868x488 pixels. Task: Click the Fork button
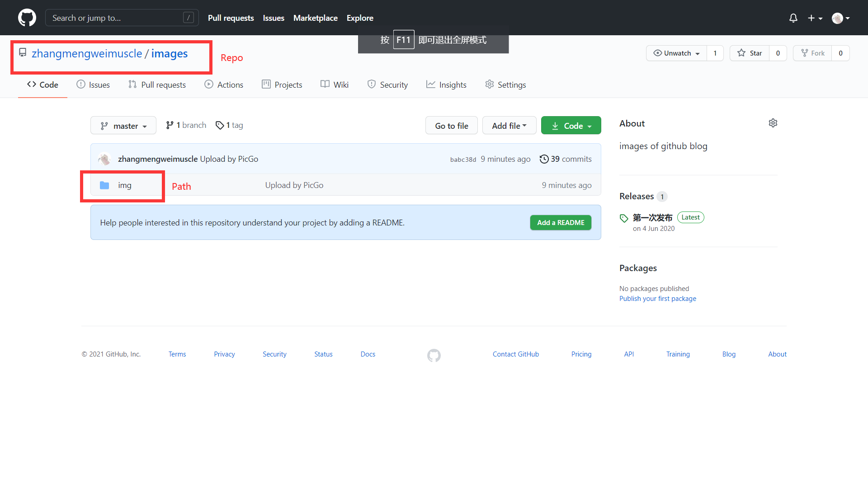tap(812, 53)
